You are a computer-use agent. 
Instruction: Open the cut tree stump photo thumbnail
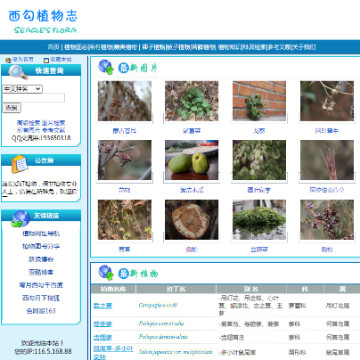[192, 220]
